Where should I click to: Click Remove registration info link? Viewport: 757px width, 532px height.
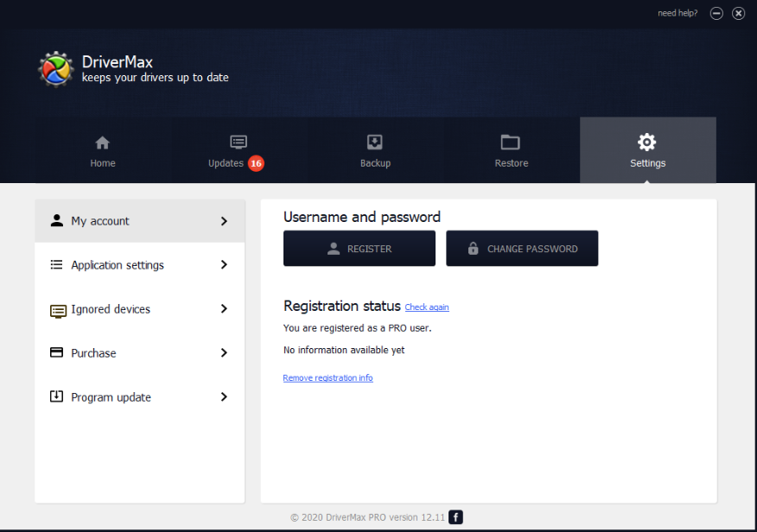[328, 377]
